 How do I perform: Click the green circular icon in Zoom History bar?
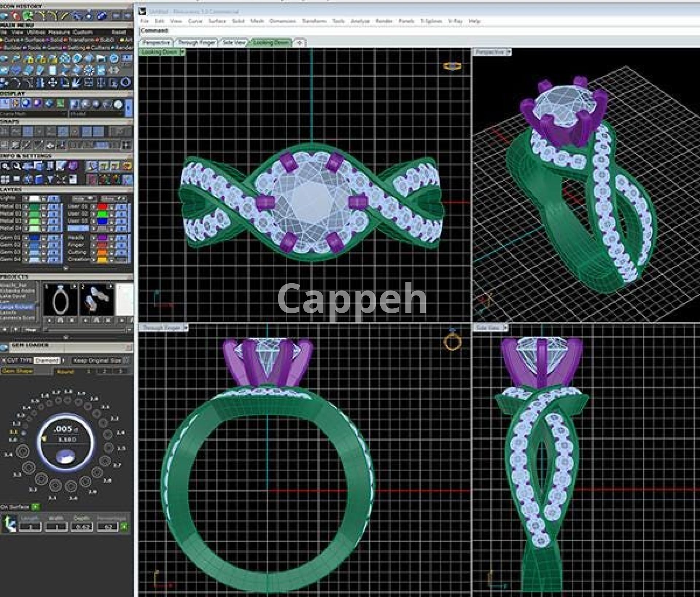pyautogui.click(x=28, y=15)
